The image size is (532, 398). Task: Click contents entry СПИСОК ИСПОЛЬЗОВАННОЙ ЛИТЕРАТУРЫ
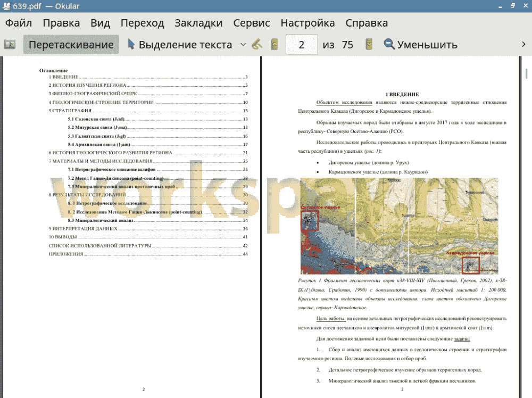pyautogui.click(x=148, y=246)
